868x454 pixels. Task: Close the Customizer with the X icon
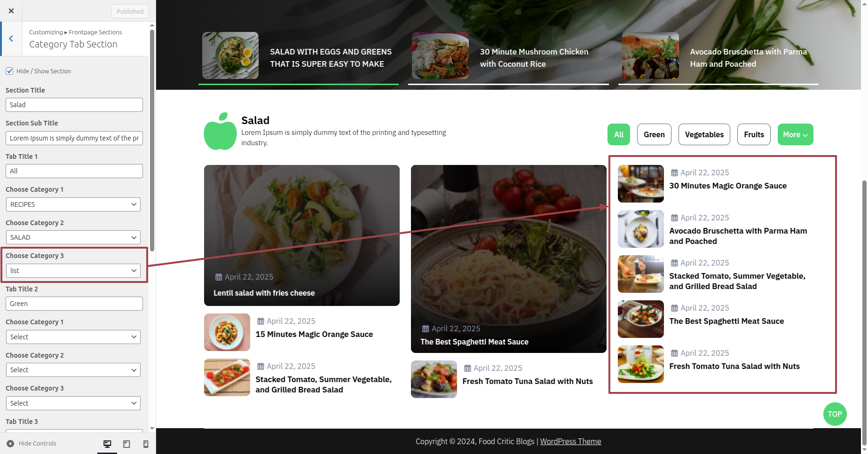[x=11, y=11]
